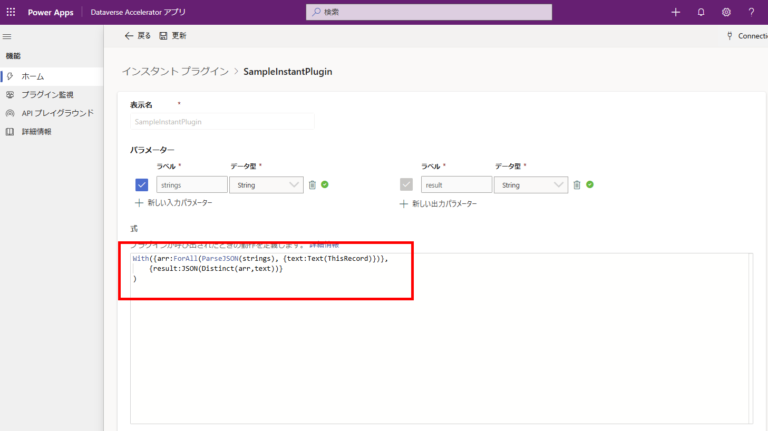Open API プレイグラウンド in sidebar

57,113
